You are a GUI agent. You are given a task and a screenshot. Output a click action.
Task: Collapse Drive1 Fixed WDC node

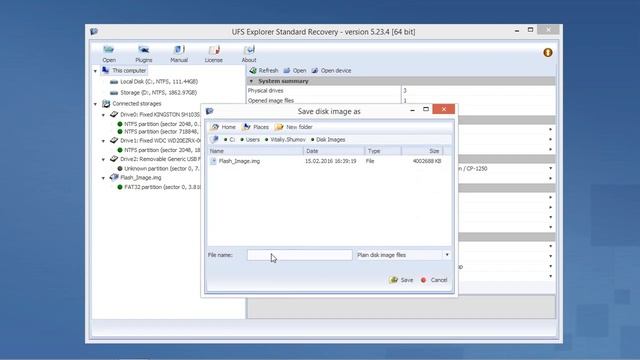pyautogui.click(x=104, y=141)
